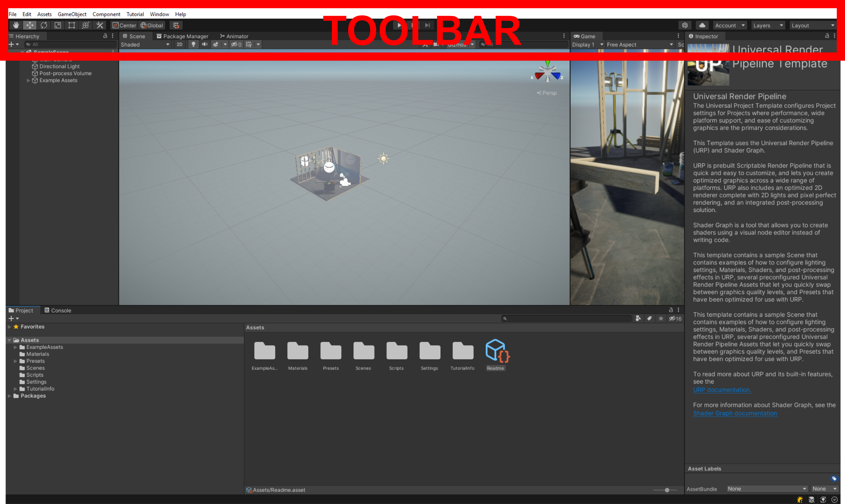Select the Rect transform tool
This screenshot has width=845, height=504.
pos(72,25)
